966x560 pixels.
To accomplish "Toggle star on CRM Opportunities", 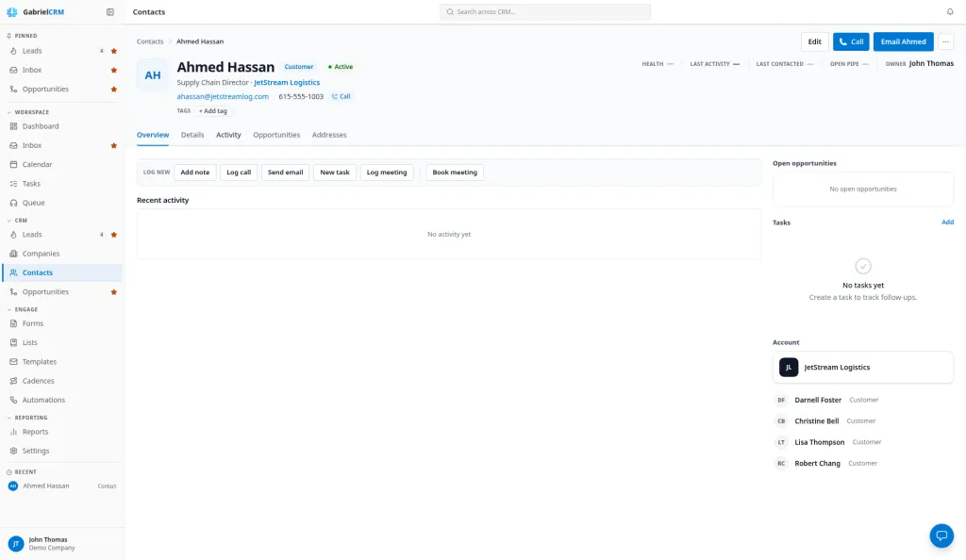I will [x=114, y=292].
